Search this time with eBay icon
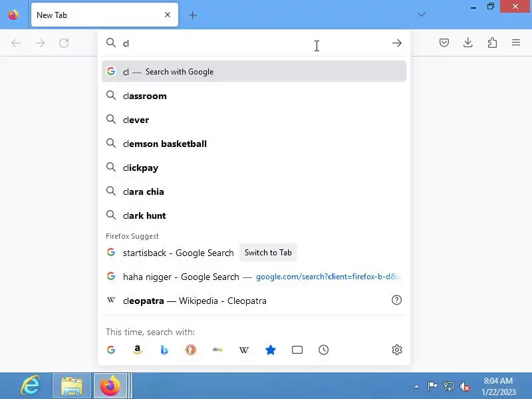The width and height of the screenshot is (532, 399). (217, 350)
